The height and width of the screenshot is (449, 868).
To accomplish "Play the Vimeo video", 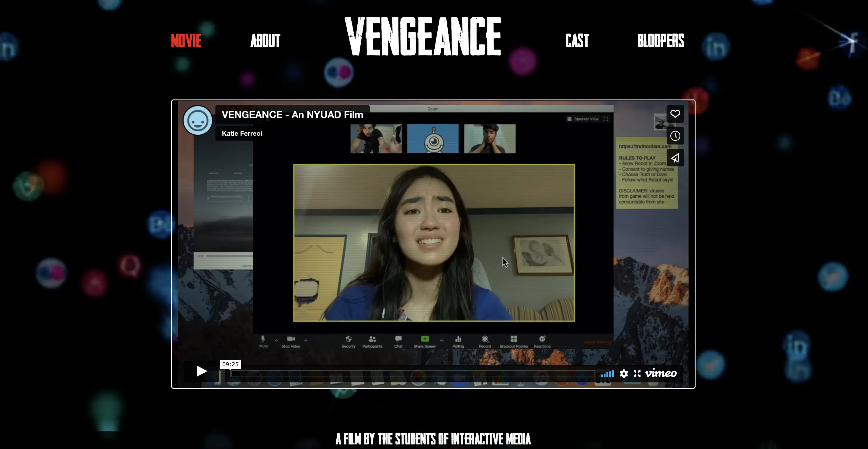I will [202, 371].
